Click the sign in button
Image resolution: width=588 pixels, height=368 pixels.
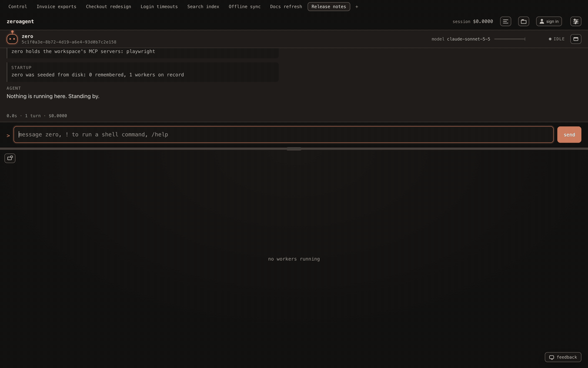[549, 21]
